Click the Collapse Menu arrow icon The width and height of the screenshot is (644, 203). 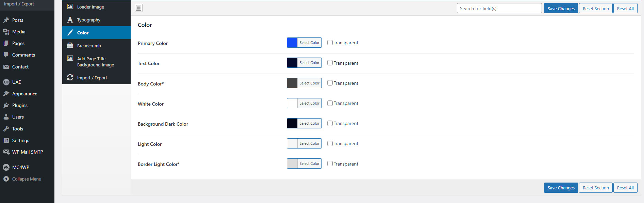click(6, 179)
